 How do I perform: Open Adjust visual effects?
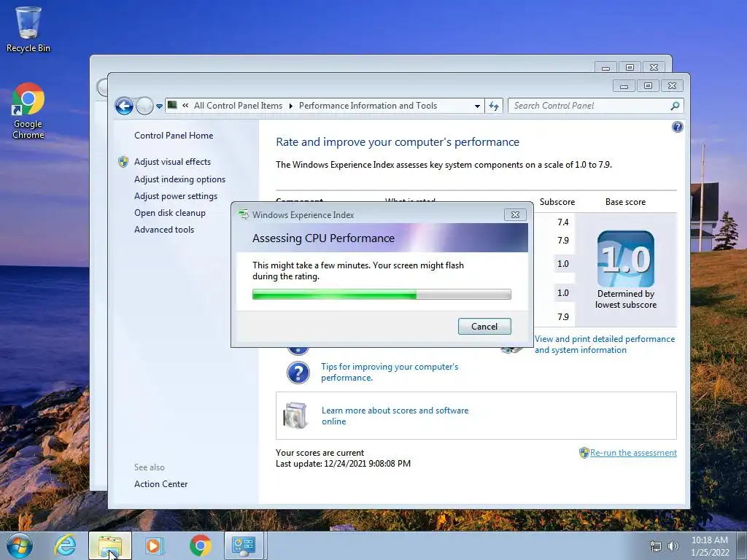pos(172,162)
